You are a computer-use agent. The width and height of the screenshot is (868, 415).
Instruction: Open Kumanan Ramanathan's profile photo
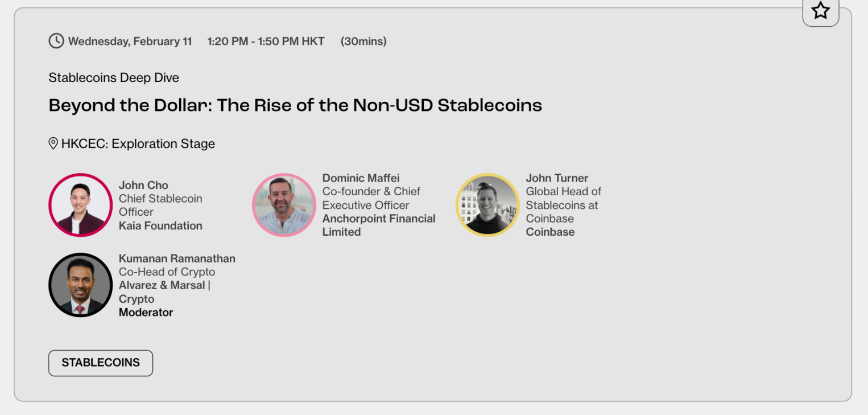click(80, 285)
